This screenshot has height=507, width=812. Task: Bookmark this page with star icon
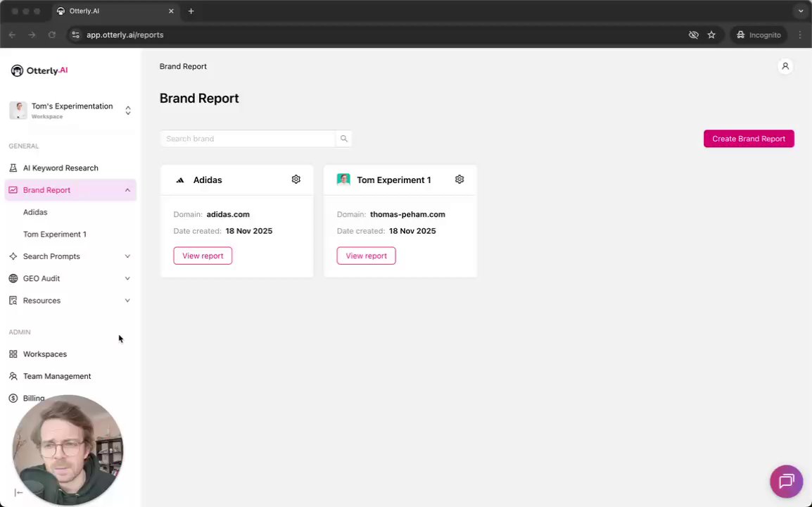tap(711, 35)
